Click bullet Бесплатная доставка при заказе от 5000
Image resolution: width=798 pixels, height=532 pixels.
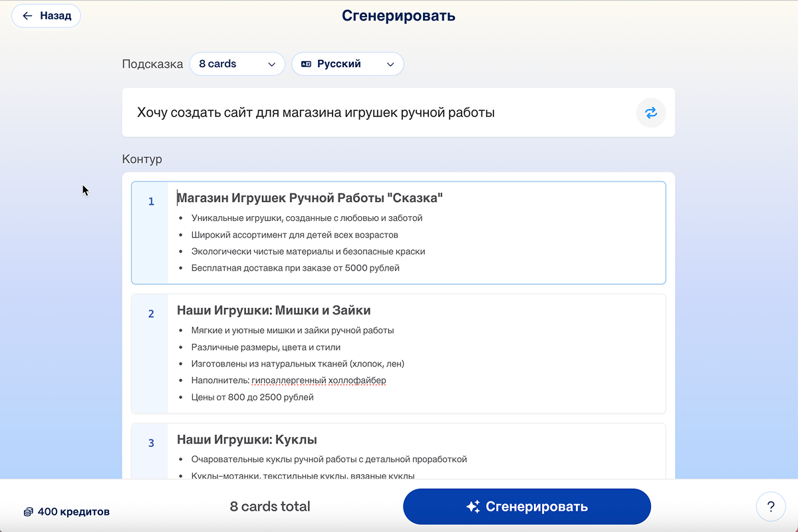pos(295,268)
